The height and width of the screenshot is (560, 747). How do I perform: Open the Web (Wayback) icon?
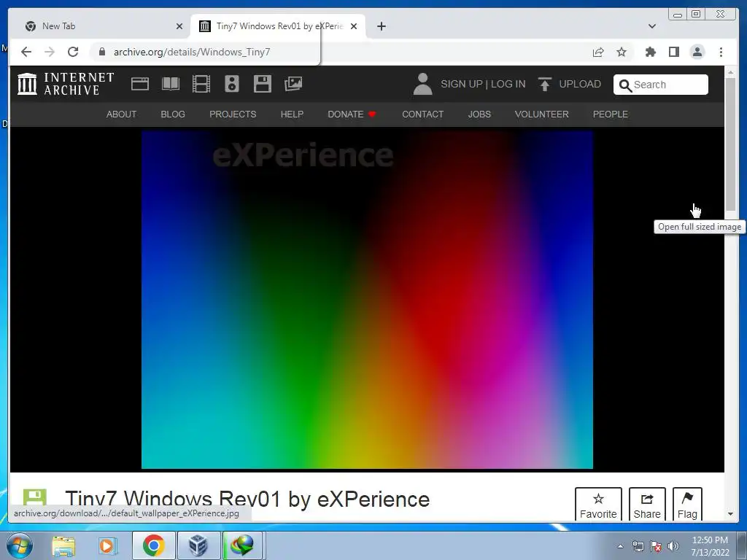point(140,85)
